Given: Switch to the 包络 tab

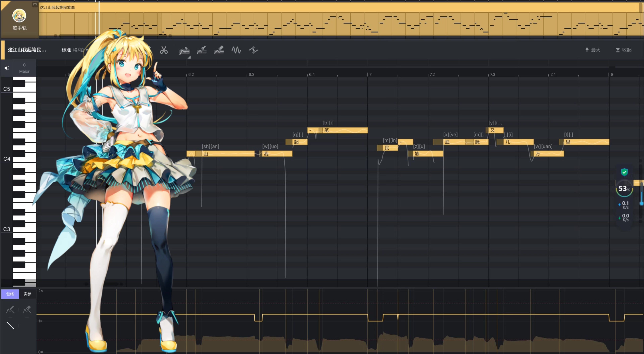Looking at the screenshot, I should 10,294.
